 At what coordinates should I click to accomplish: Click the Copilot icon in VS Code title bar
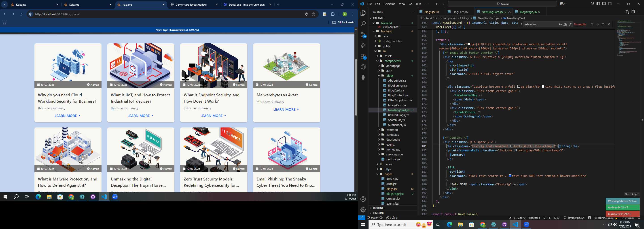coord(561,4)
